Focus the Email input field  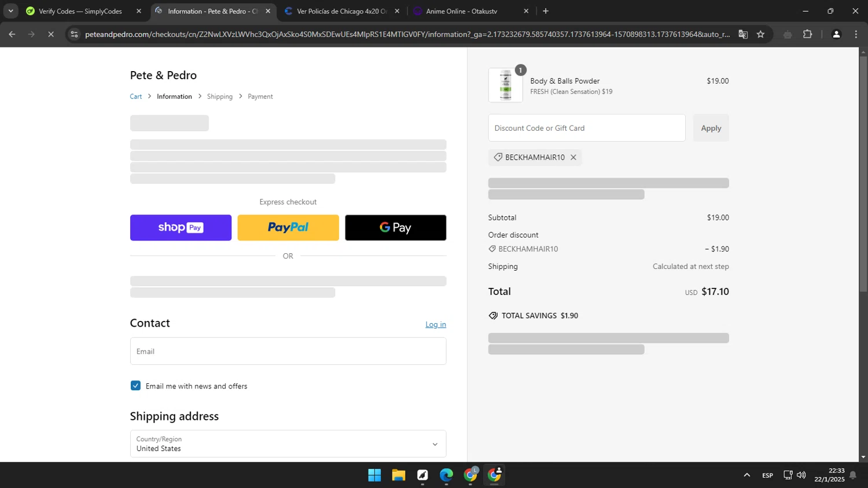click(x=288, y=351)
